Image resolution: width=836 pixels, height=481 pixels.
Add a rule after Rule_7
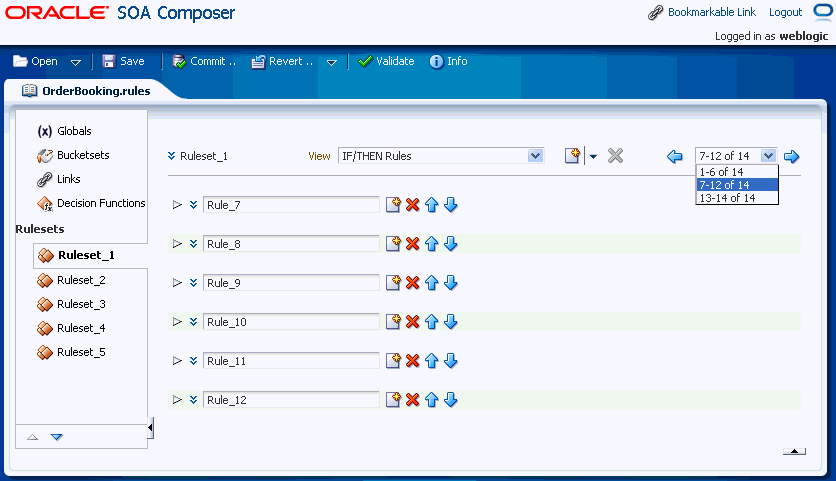(393, 205)
